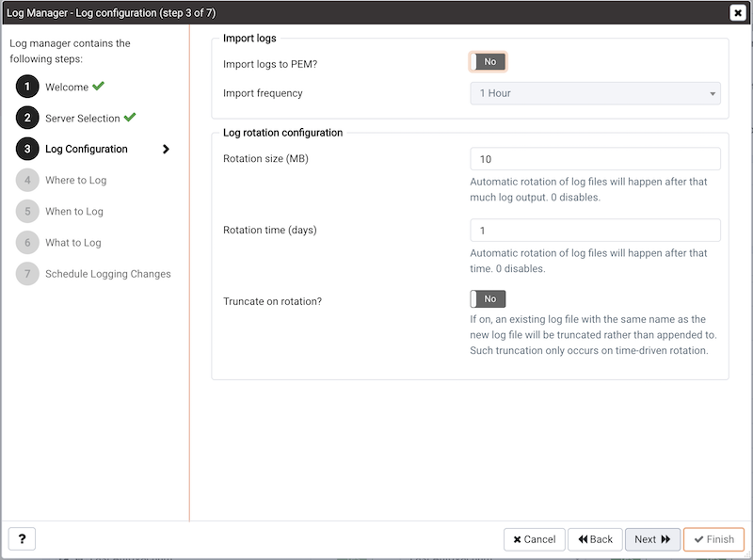This screenshot has width=753, height=560.
Task: Click the 'Truncate on rotation?' label
Action: (272, 301)
